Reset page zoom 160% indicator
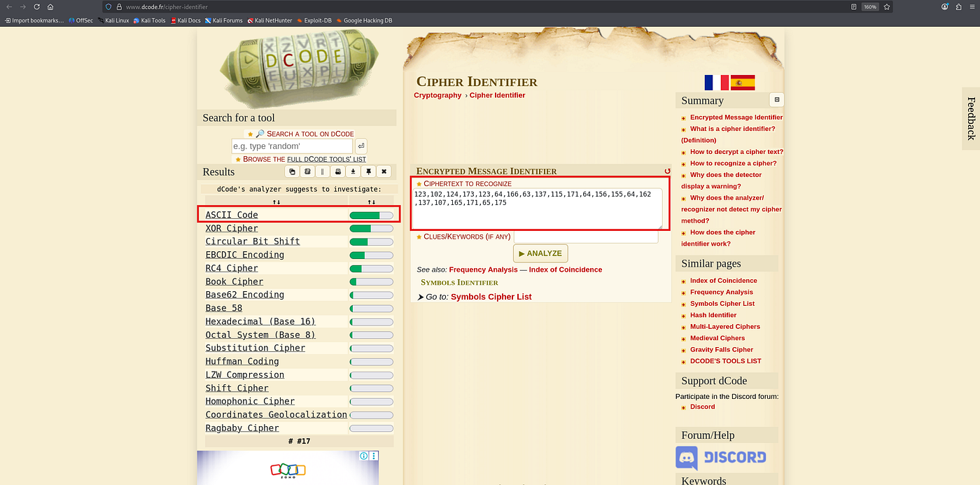The image size is (980, 485). pyautogui.click(x=870, y=6)
